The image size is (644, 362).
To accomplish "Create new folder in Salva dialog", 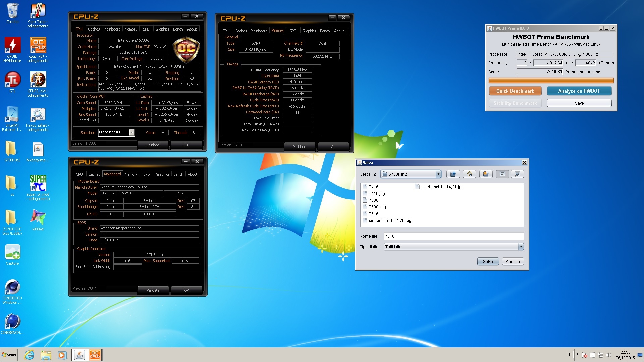I will [x=486, y=174].
